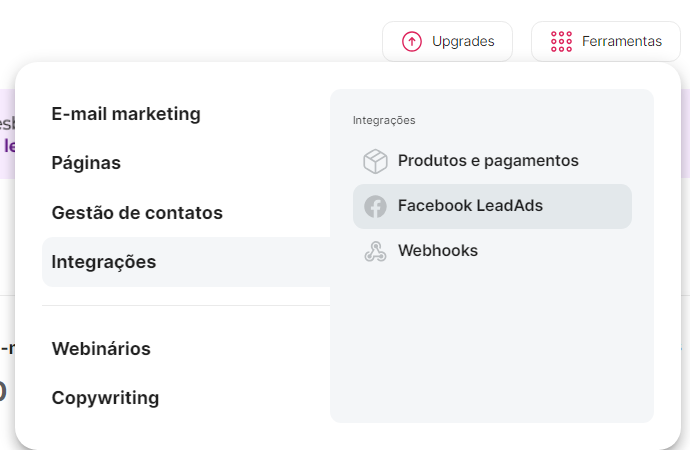The width and height of the screenshot is (690, 450).
Task: Select Páginas in the tools menu
Action: click(86, 163)
